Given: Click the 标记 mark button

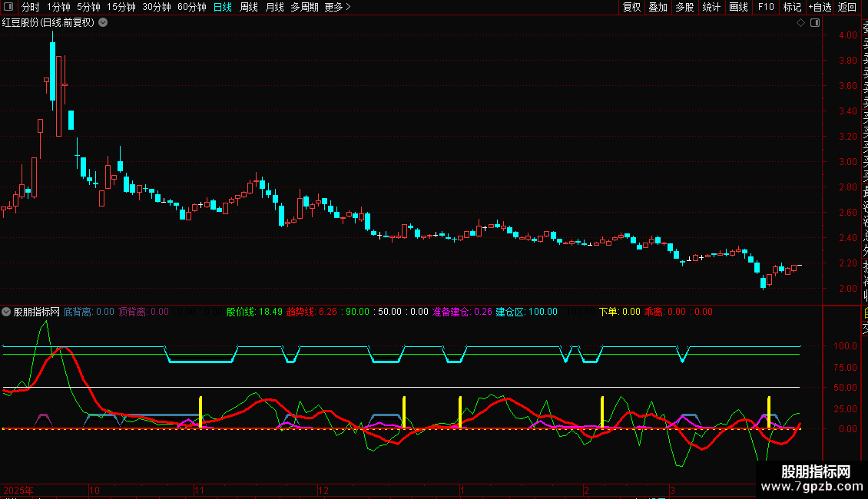Looking at the screenshot, I should click(x=791, y=8).
